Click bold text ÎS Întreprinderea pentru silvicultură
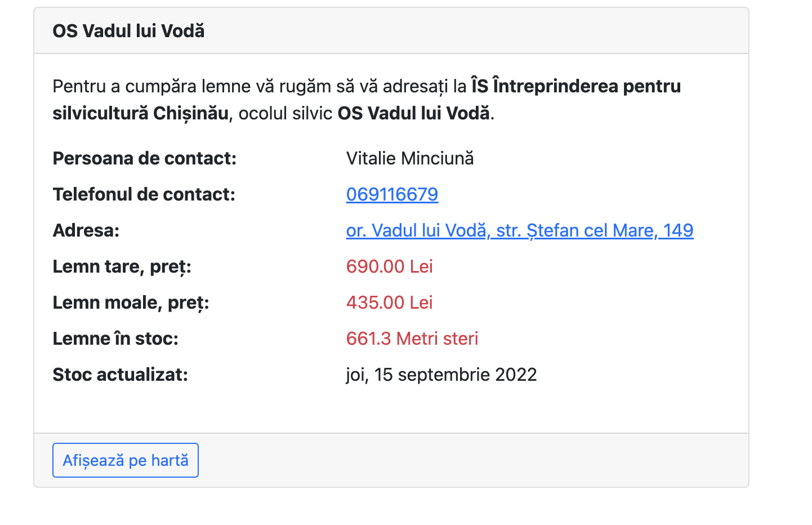 pos(575,86)
